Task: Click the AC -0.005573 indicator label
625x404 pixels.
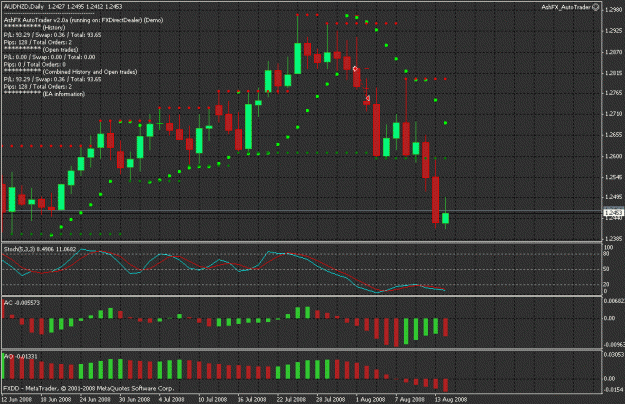Action: [x=22, y=303]
